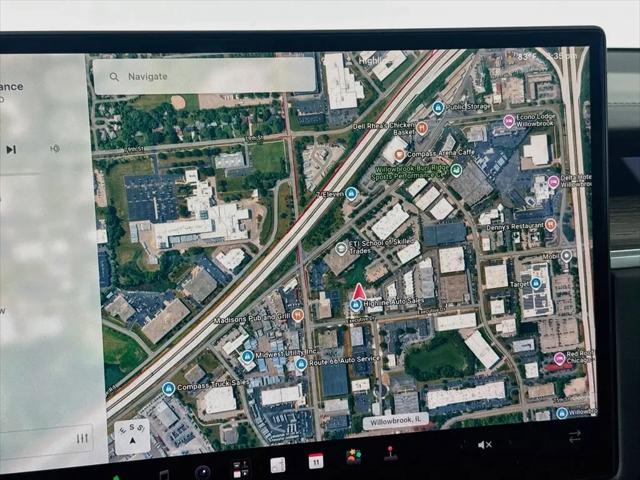
Task: Tap the Highline Auto Sales pin
Action: pos(356,305)
